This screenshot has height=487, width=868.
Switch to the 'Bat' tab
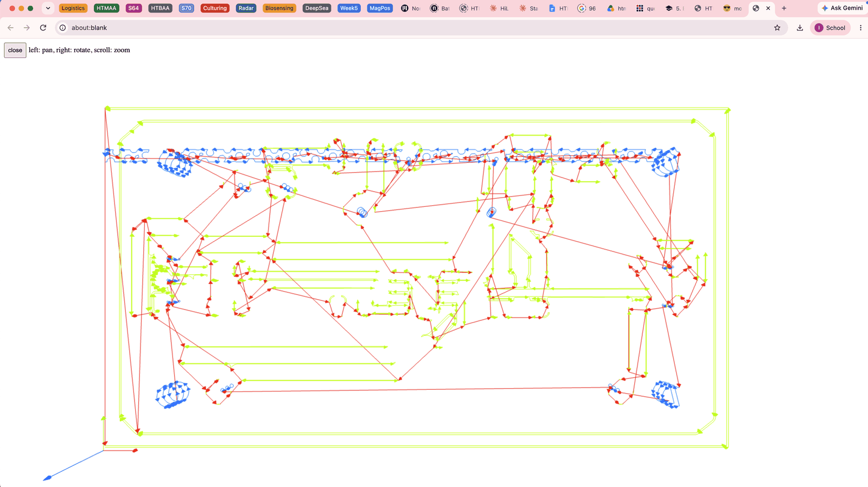(x=440, y=8)
